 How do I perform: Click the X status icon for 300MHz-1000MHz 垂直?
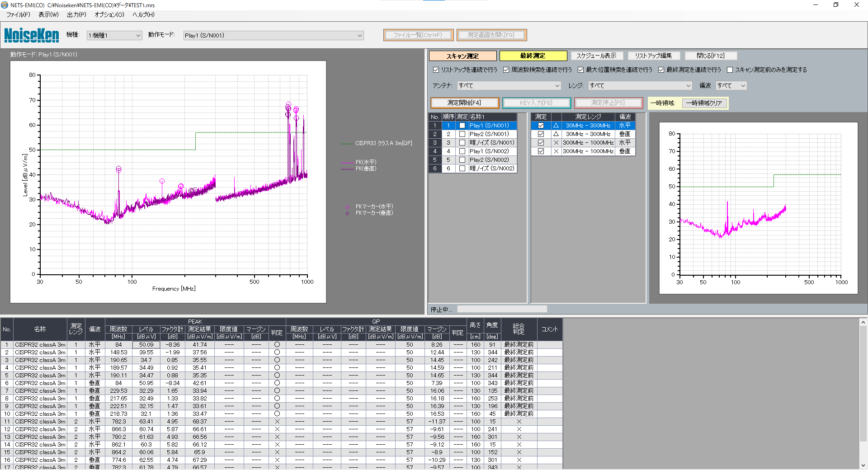pyautogui.click(x=556, y=151)
